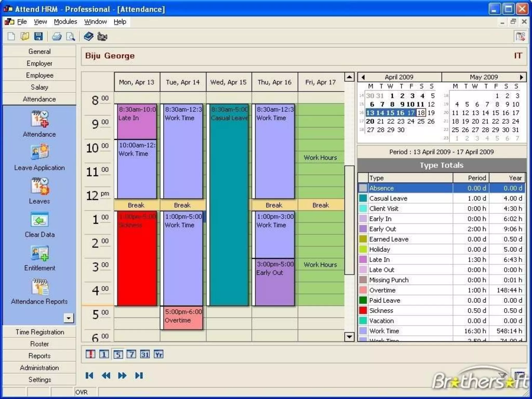Go to previous month in calendar
The height and width of the screenshot is (399, 532).
363,77
